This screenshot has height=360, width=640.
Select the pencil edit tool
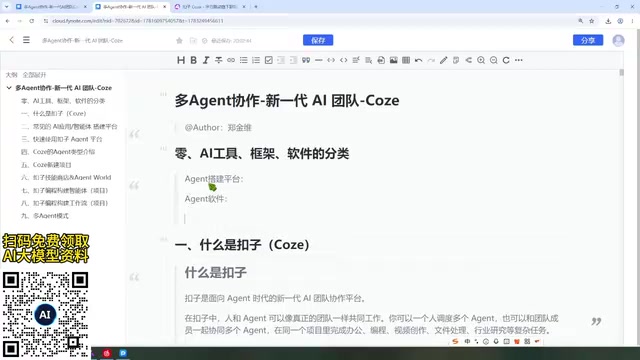pos(444,60)
